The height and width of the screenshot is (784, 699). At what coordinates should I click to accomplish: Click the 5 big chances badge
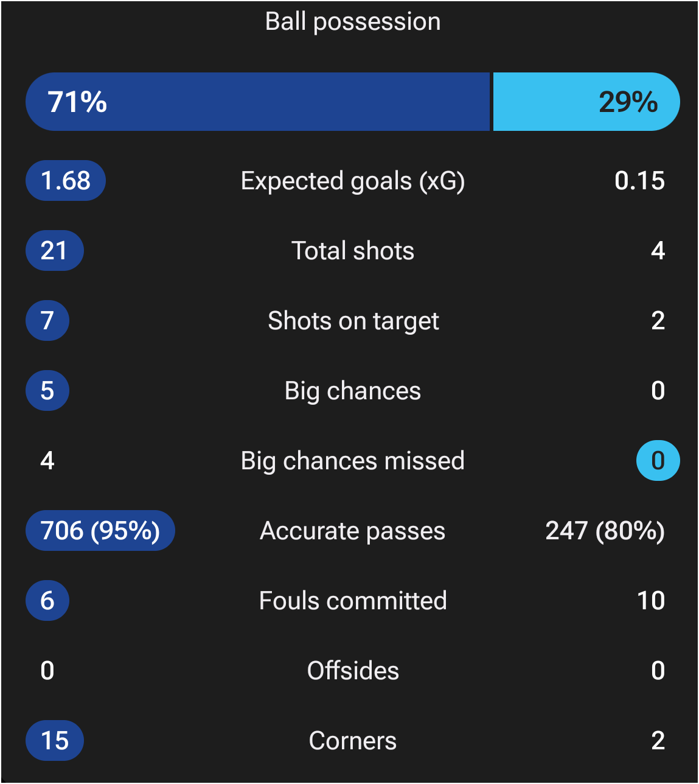(47, 391)
